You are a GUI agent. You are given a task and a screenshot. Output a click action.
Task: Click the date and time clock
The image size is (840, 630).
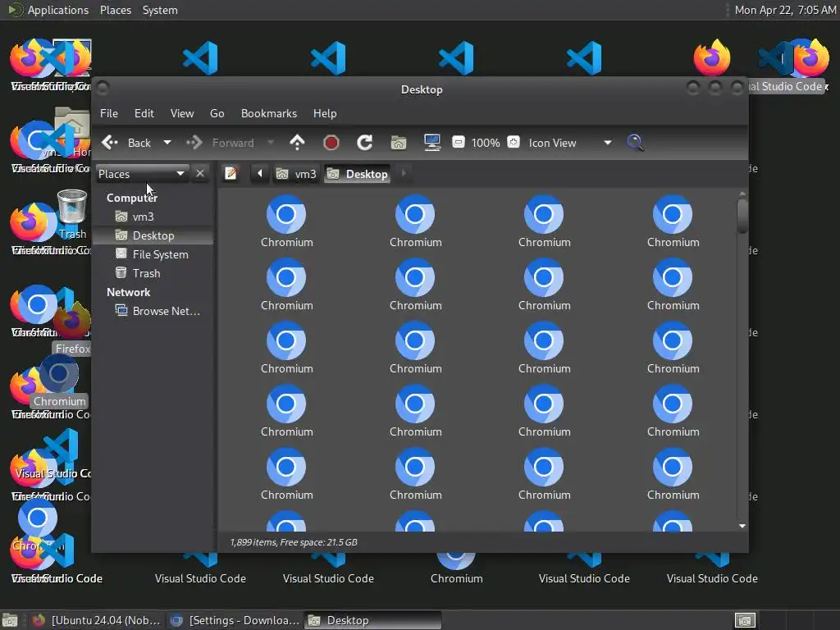785,10
